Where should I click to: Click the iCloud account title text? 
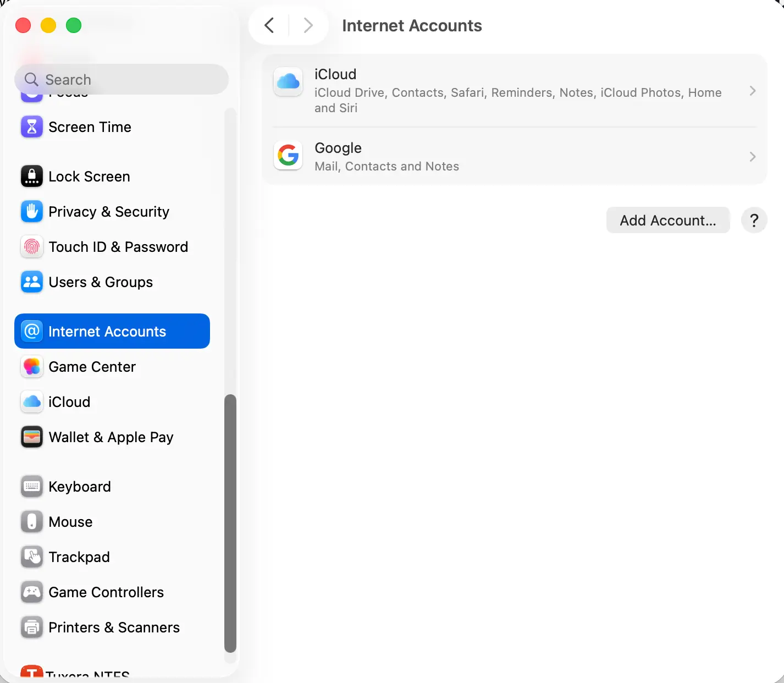[x=335, y=74]
